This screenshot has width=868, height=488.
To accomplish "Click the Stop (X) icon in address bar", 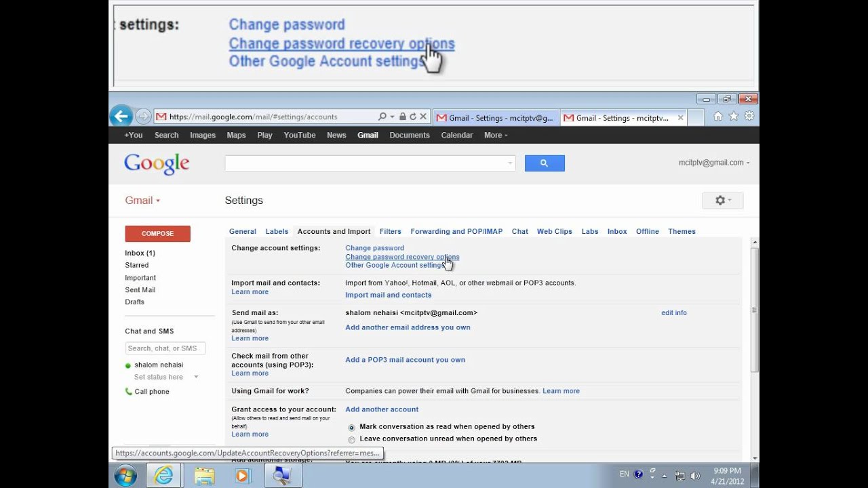I will (x=423, y=117).
